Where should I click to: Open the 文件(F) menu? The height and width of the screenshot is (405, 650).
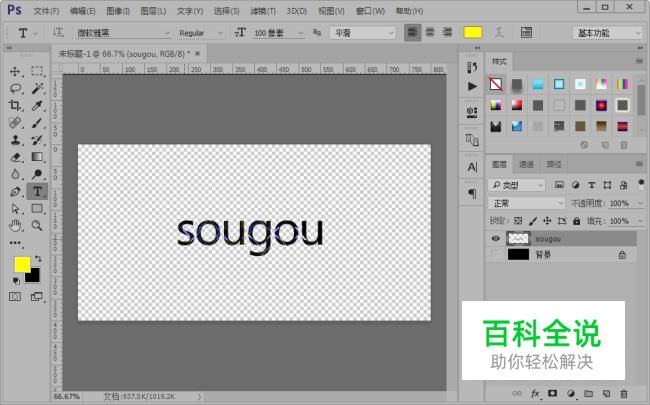point(46,11)
